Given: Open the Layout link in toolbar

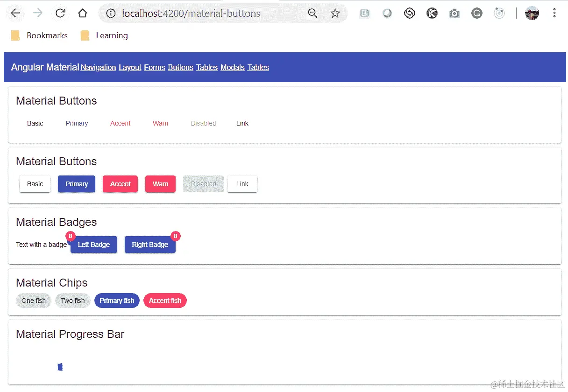Looking at the screenshot, I should 130,68.
